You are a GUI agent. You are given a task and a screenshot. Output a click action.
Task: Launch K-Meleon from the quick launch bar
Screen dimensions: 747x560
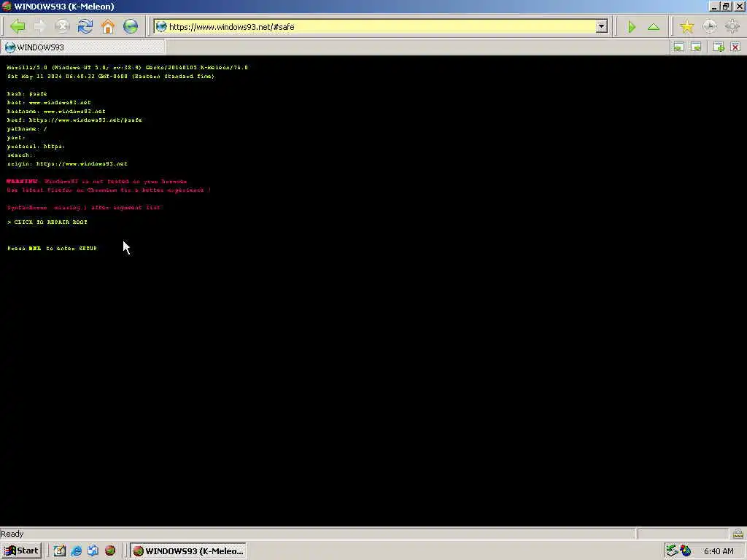click(x=110, y=551)
